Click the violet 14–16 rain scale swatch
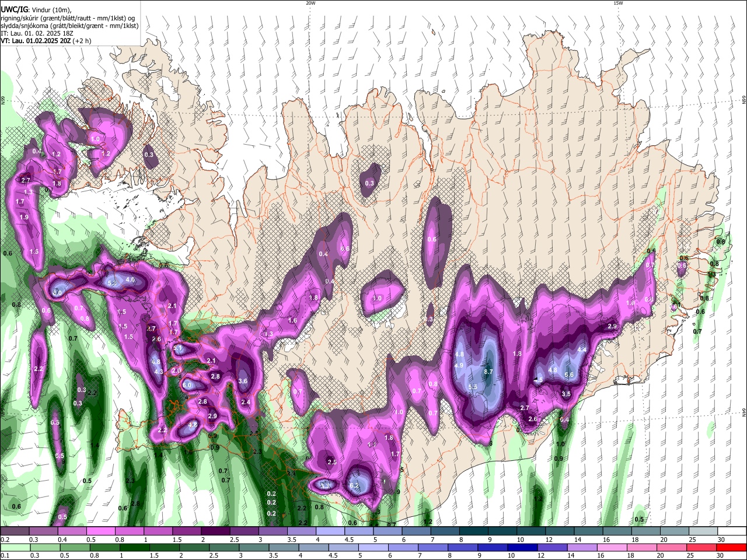The width and height of the screenshot is (747, 560). (x=581, y=548)
